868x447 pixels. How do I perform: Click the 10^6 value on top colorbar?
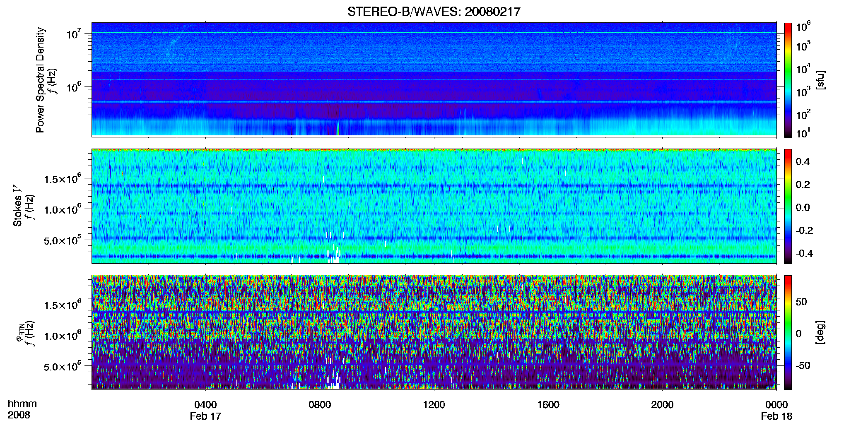(x=803, y=27)
